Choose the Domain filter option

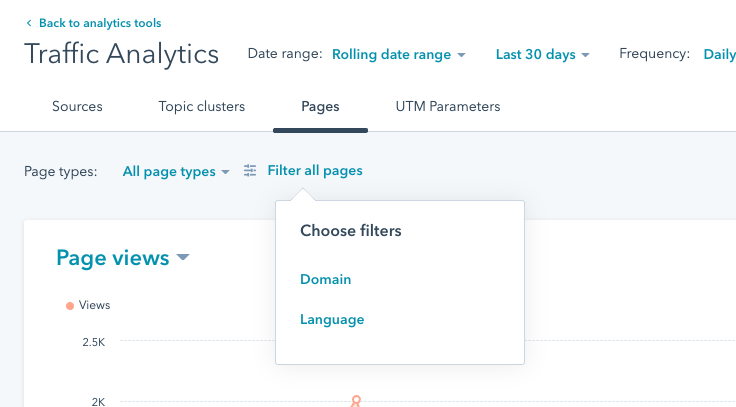tap(325, 280)
